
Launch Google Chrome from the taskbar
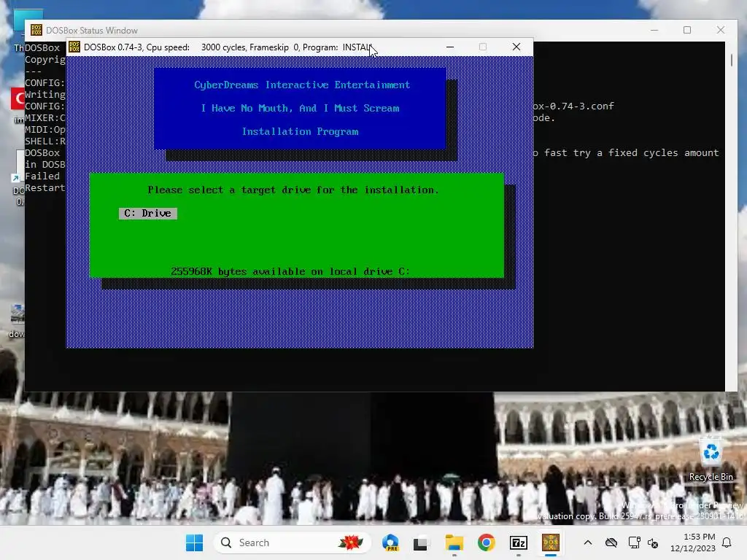(x=486, y=542)
